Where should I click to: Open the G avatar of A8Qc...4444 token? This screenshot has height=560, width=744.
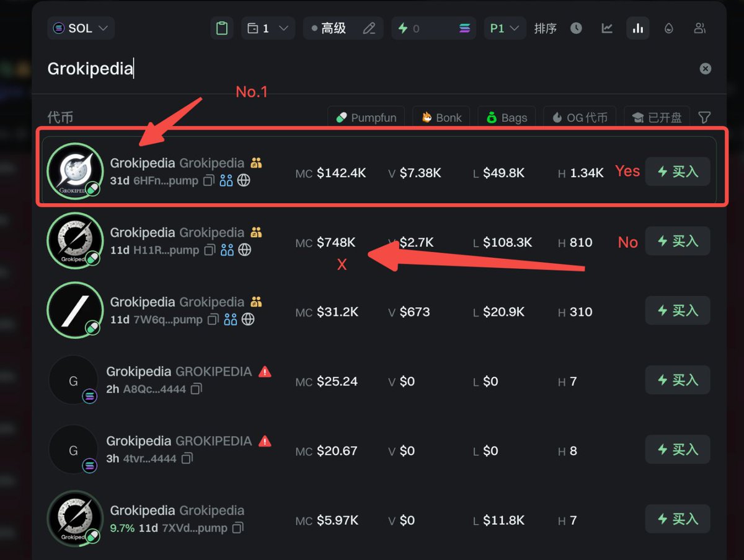pos(73,380)
